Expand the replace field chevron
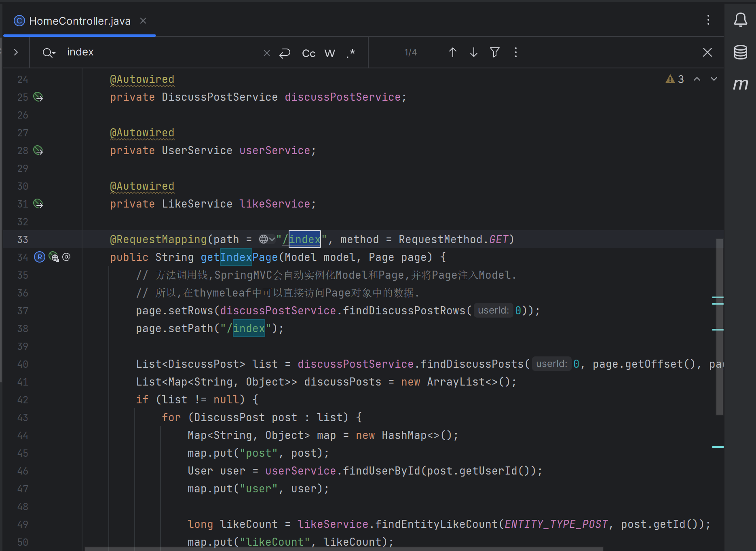 pos(16,52)
